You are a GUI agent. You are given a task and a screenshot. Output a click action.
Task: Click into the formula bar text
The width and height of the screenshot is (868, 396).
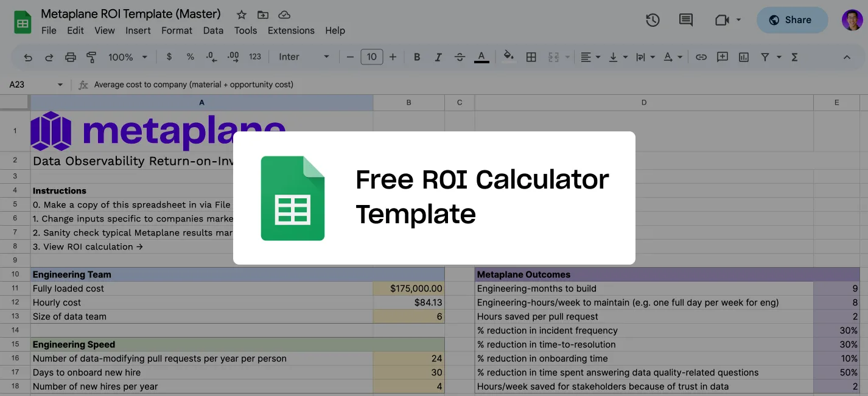[x=194, y=85]
